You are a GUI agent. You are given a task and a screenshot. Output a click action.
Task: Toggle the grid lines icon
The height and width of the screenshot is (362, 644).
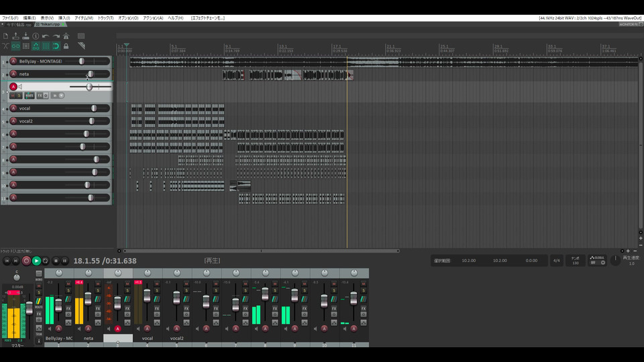(46, 46)
